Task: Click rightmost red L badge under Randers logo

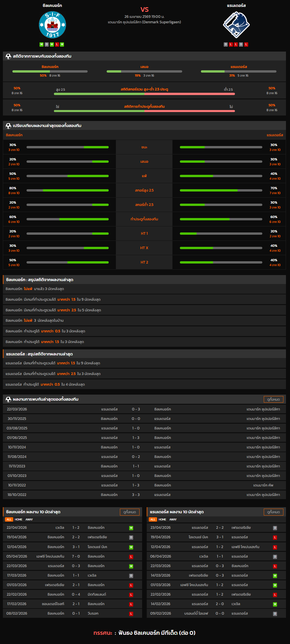Action: [246, 44]
